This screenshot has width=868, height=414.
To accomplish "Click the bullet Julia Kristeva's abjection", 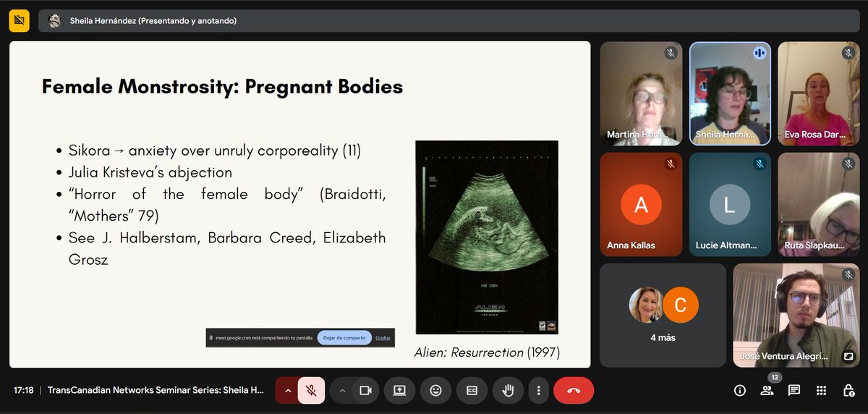I will coord(150,172).
